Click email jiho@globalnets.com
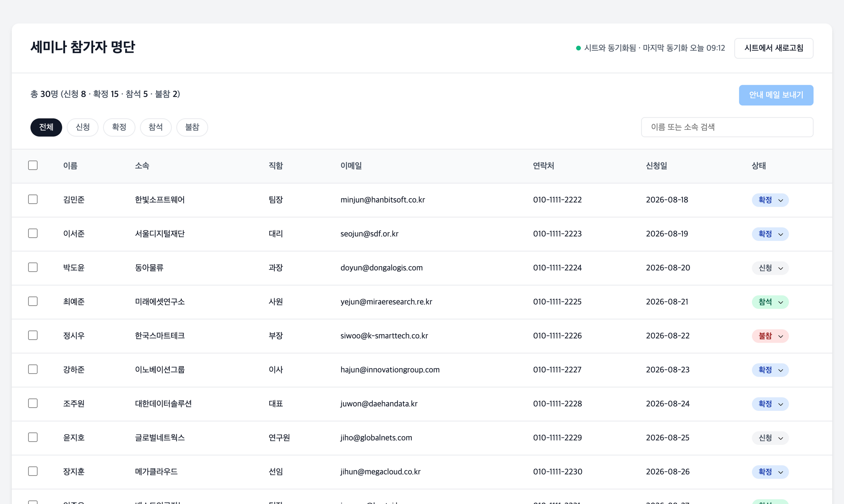The height and width of the screenshot is (504, 844). point(376,438)
